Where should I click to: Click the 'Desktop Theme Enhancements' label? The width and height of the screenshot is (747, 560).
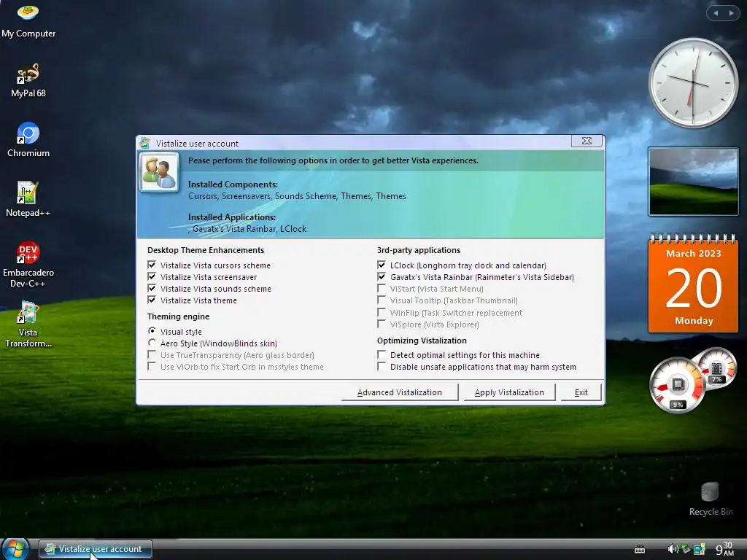[x=205, y=250]
